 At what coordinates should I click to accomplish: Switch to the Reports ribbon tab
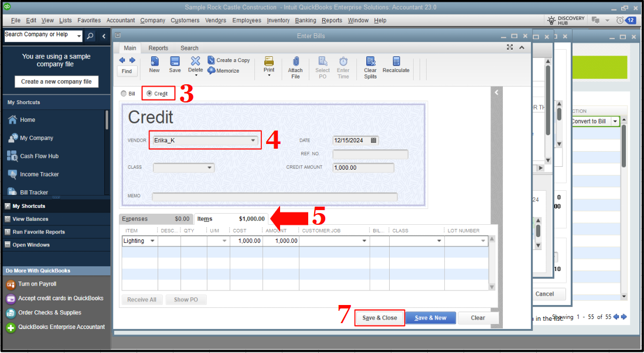158,48
